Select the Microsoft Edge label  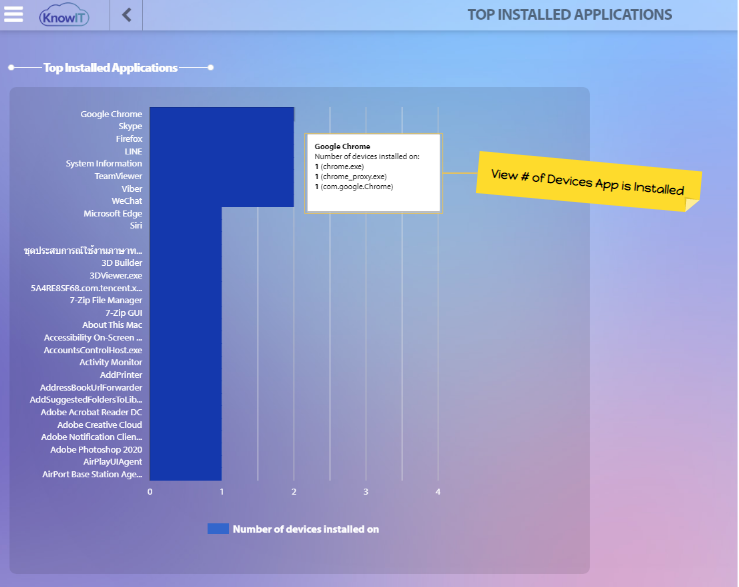113,214
